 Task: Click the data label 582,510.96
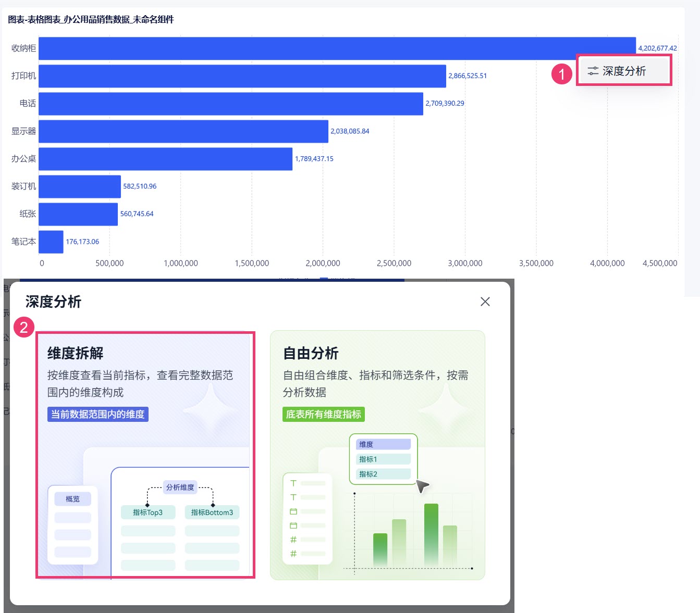140,186
